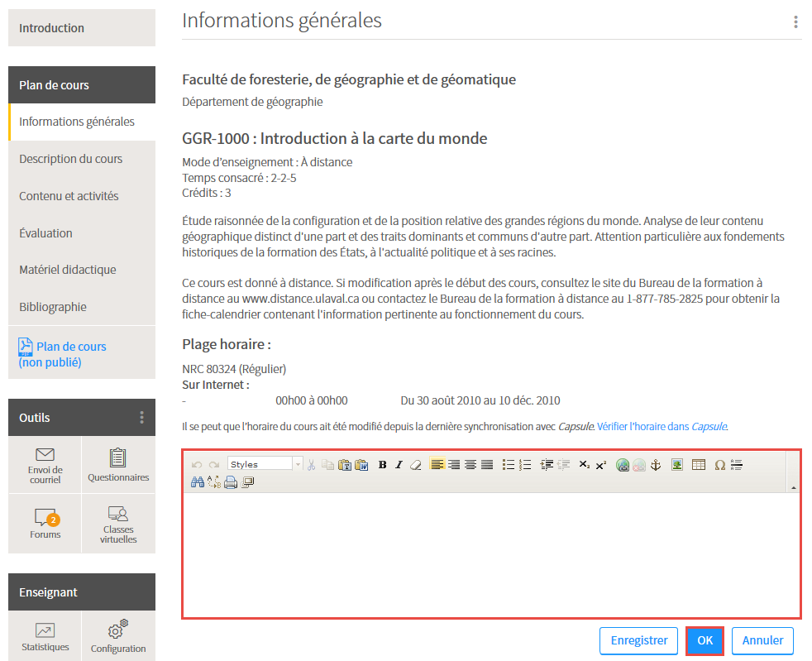
Task: Open the Outils panel options menu
Action: (141, 418)
